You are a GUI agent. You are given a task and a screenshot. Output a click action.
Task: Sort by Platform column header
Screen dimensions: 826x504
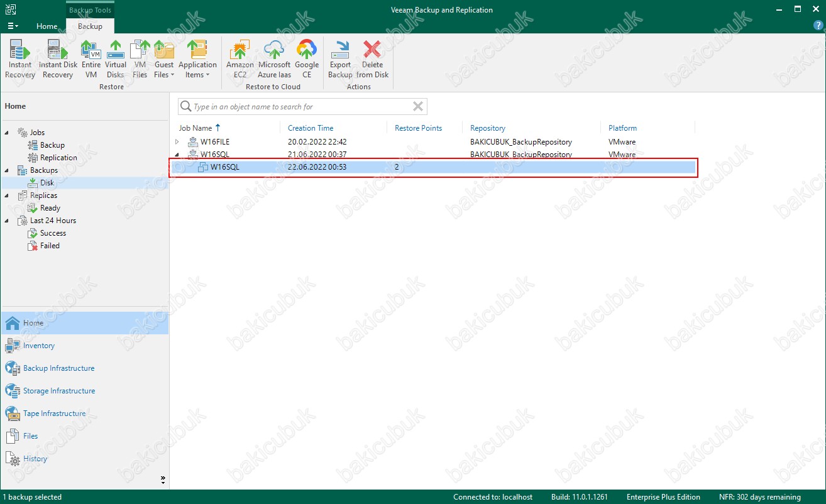coord(622,128)
